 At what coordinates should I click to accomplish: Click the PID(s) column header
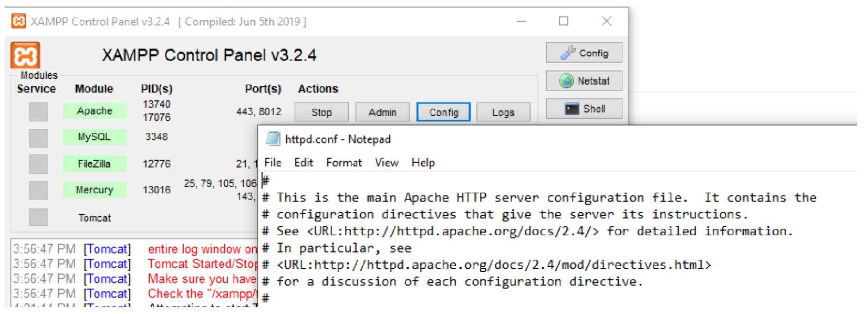(x=157, y=89)
